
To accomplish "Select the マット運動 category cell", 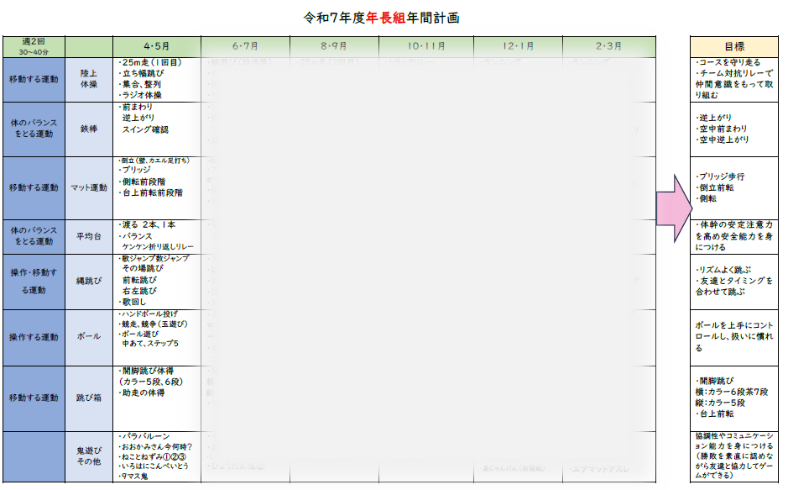I will click(89, 187).
